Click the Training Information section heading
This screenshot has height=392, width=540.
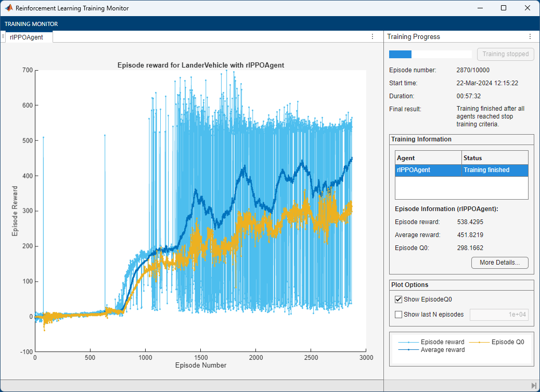tap(421, 139)
